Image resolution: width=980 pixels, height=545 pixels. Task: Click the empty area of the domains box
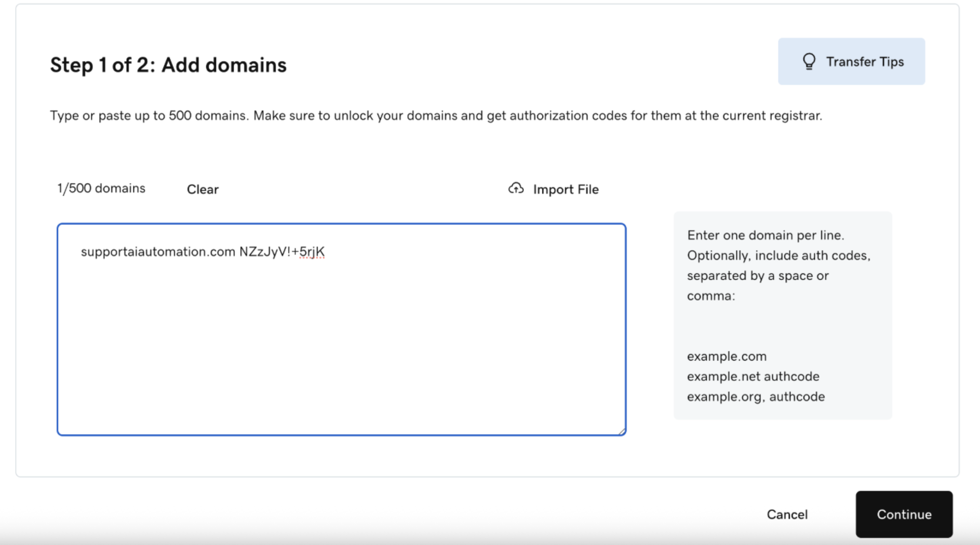click(x=341, y=348)
